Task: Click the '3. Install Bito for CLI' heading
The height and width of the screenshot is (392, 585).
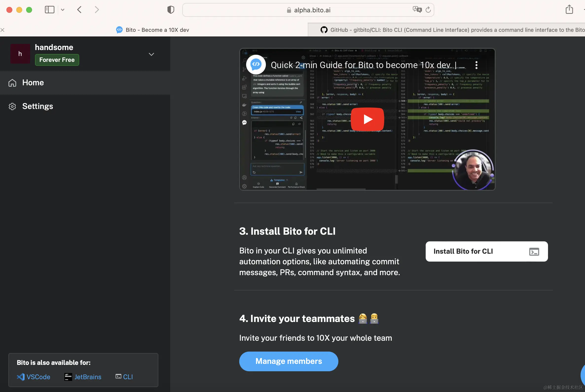Action: (287, 231)
